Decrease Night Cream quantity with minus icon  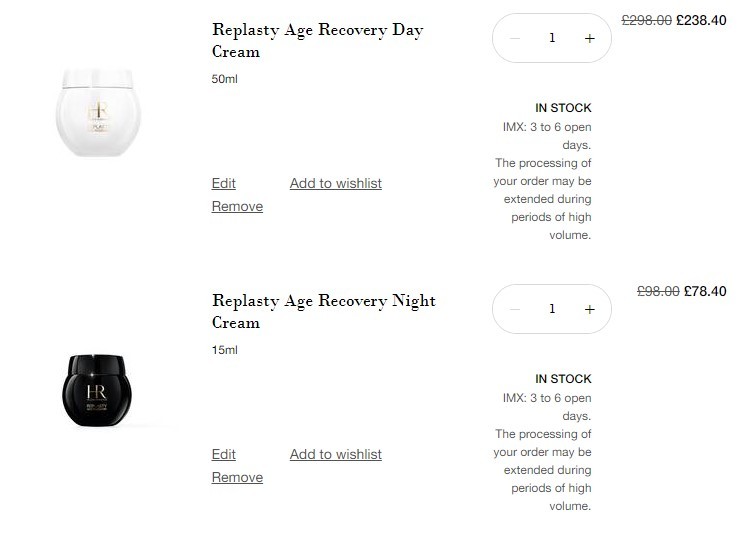click(514, 310)
